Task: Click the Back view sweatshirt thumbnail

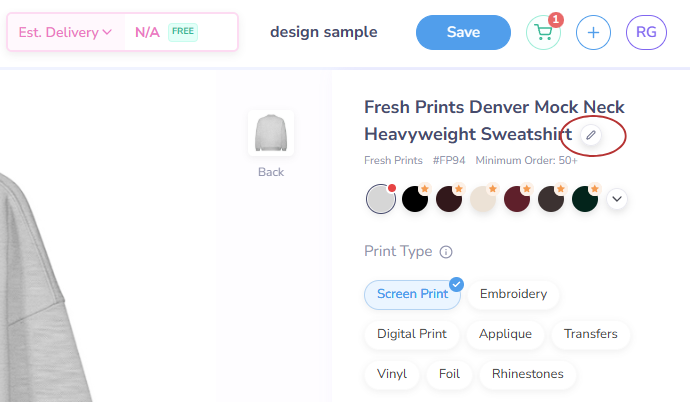Action: point(270,134)
